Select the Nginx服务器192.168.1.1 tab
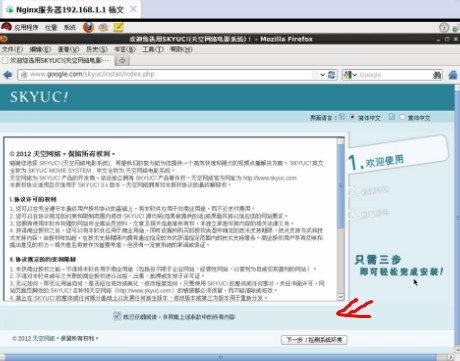The width and height of the screenshot is (460, 361). [x=70, y=9]
